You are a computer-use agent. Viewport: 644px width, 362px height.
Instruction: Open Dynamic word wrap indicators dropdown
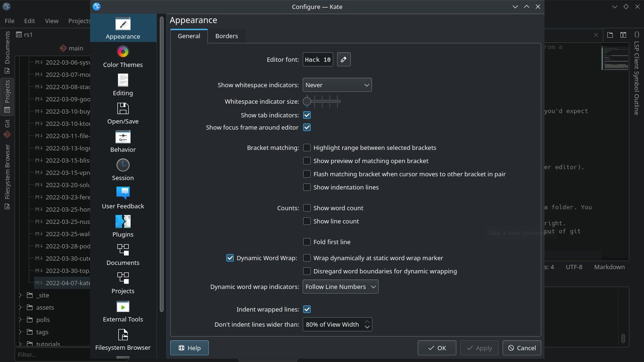click(x=340, y=287)
